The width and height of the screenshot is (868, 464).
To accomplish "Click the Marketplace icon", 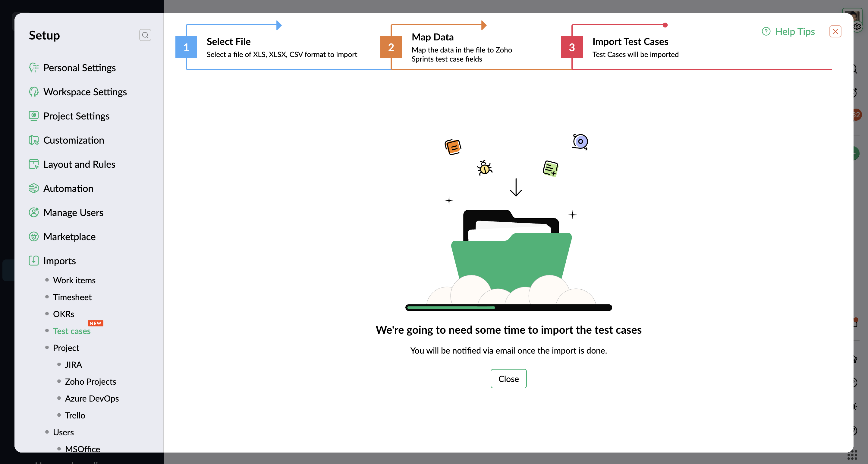I will point(34,237).
